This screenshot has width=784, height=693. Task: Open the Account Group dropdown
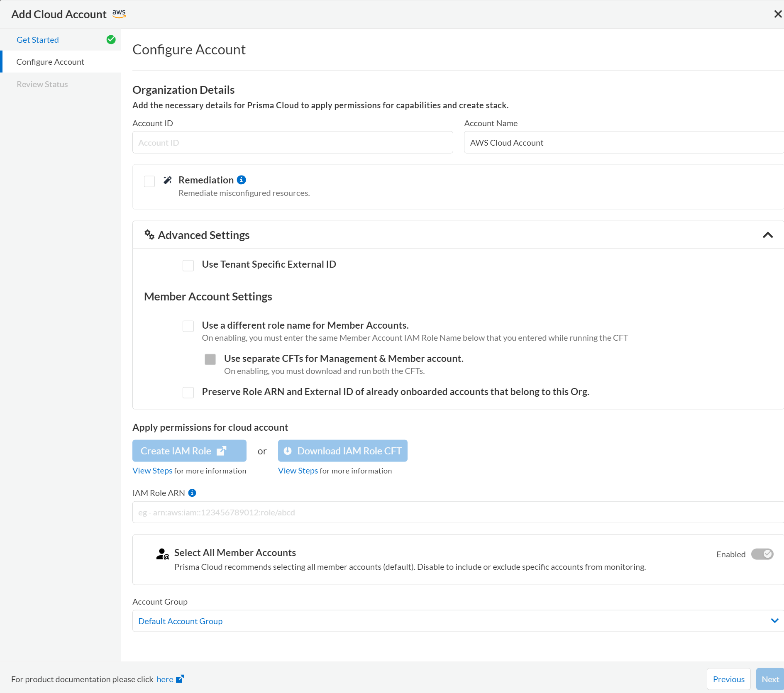pos(458,621)
